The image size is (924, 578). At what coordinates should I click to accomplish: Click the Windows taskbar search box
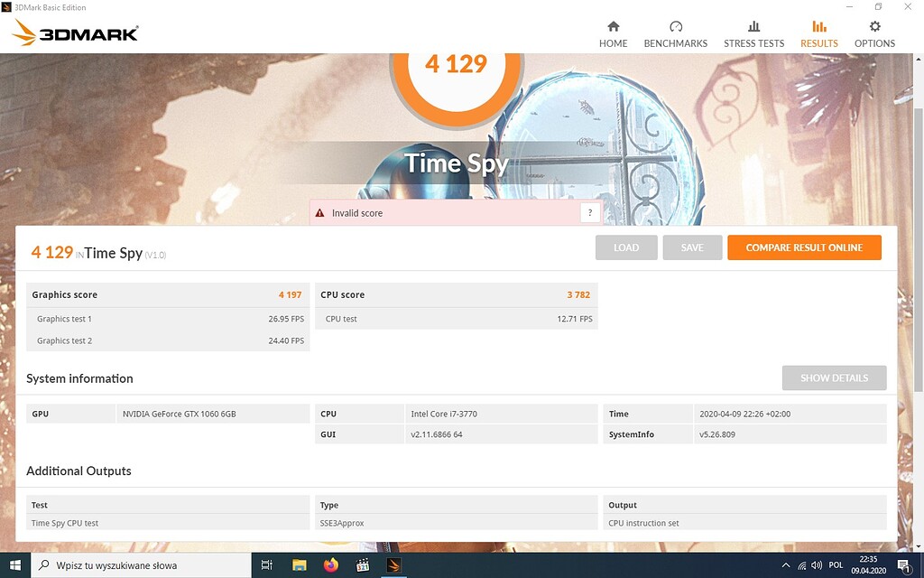click(x=140, y=565)
